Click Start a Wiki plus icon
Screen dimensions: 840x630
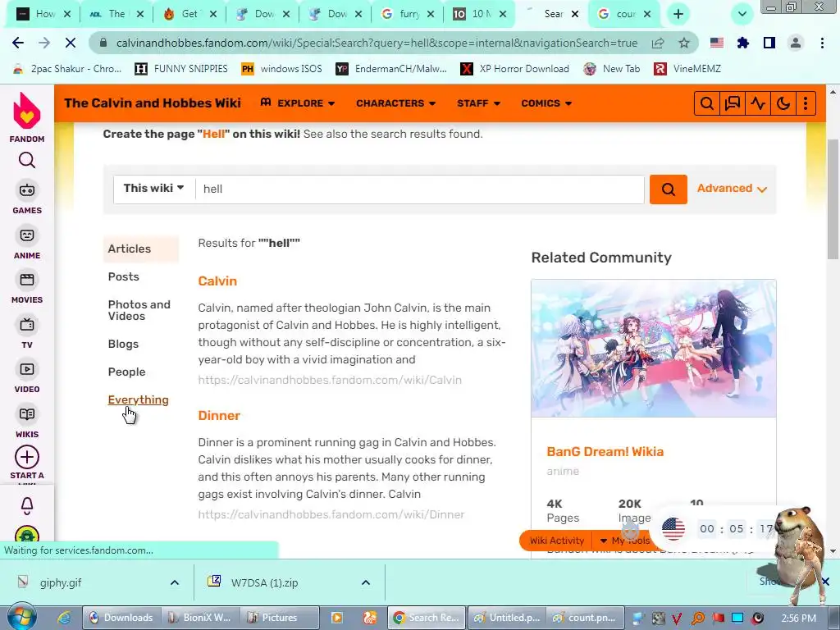pyautogui.click(x=27, y=458)
